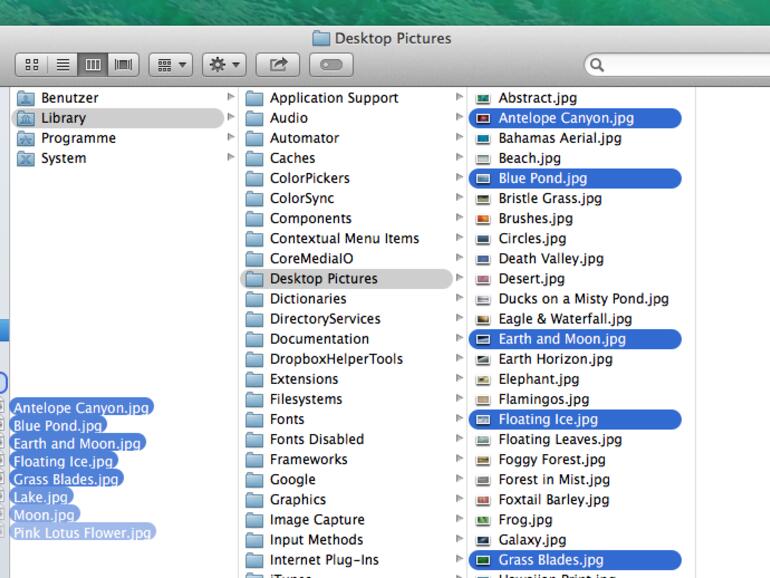Expand arrow next to Frameworks
Image resolution: width=770 pixels, height=578 pixels.
point(459,459)
